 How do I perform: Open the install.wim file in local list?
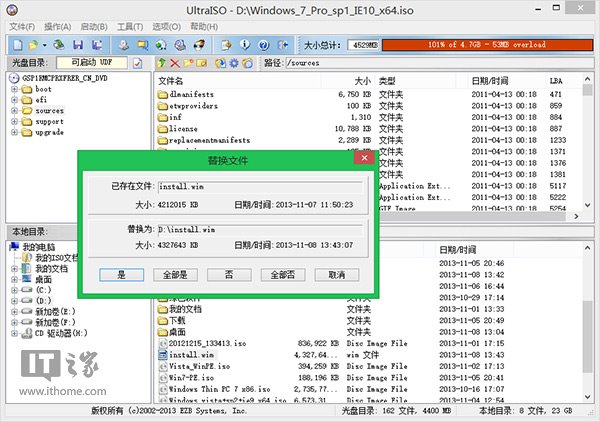pos(194,353)
